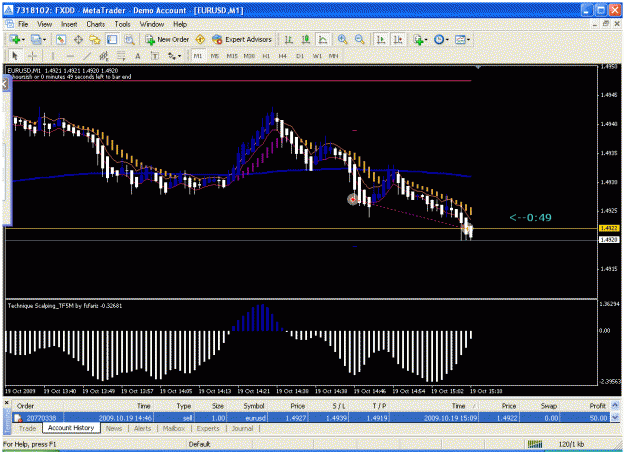625x452 pixels.
Task: Switch chart to candlesticks style
Action: click(306, 39)
